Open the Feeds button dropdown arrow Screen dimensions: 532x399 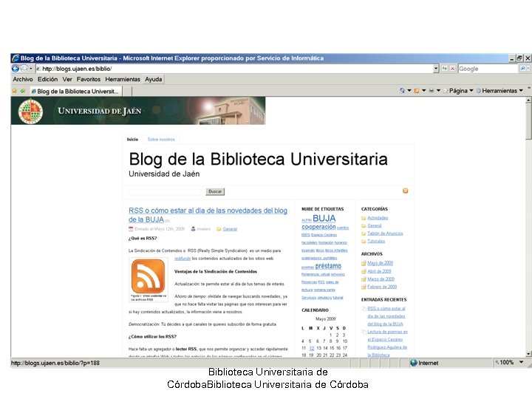point(424,91)
